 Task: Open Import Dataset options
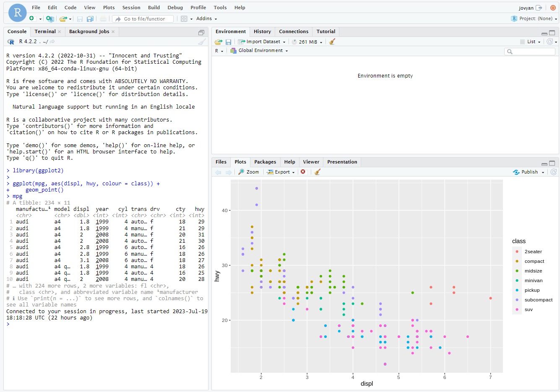pos(262,42)
